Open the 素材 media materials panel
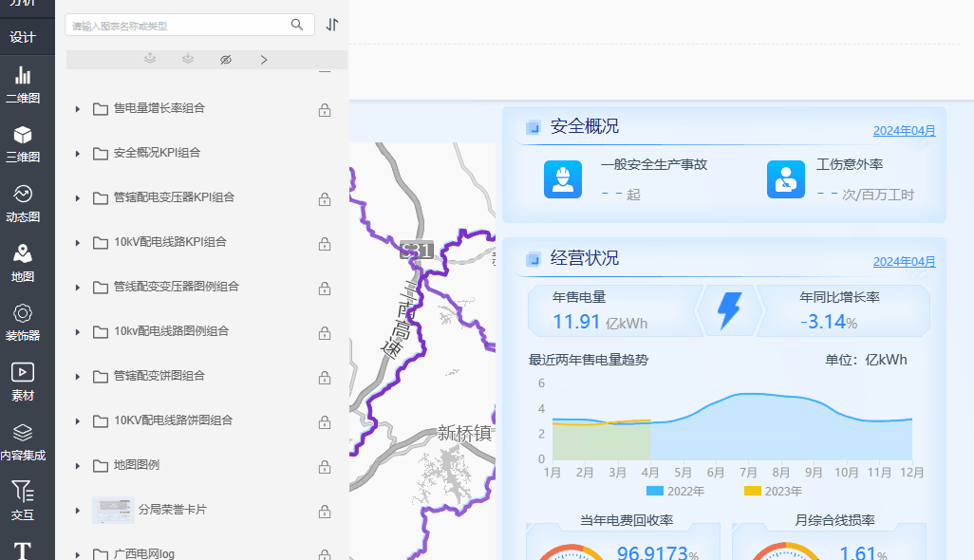Screen dimensions: 974x560 click(x=23, y=382)
